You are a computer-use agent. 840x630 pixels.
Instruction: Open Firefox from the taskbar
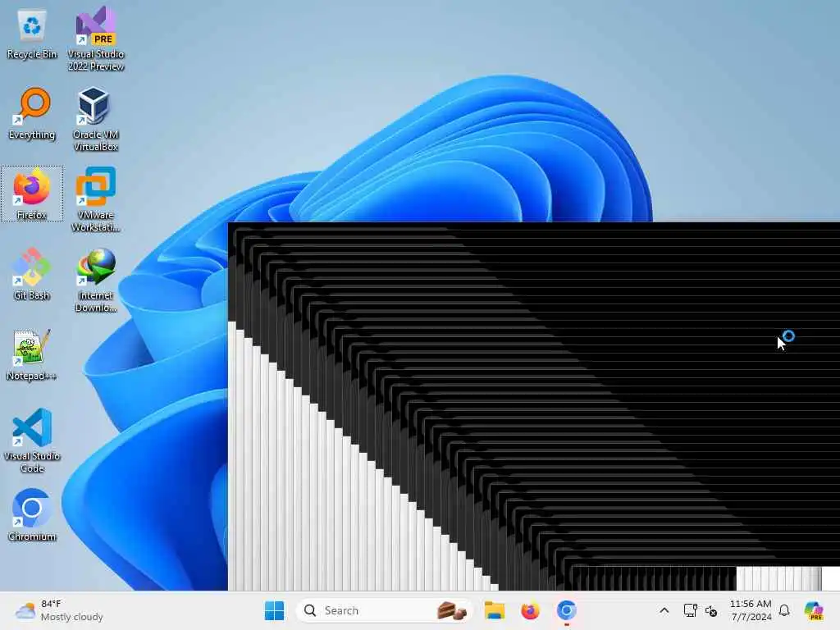531,610
